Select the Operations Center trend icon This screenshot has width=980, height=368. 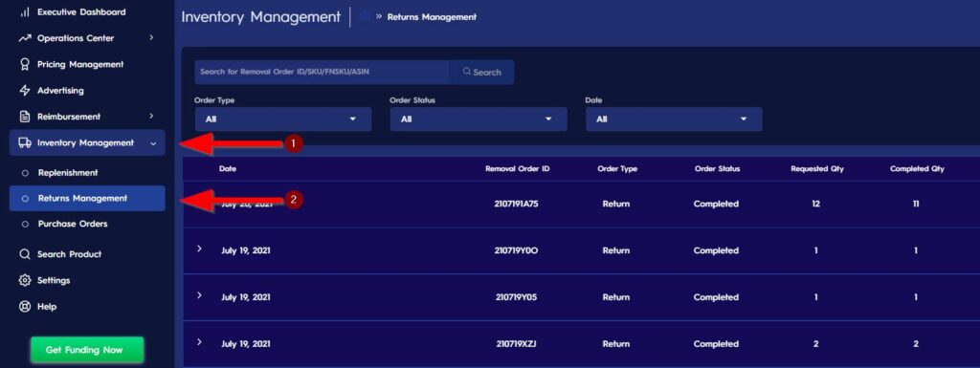pos(25,38)
